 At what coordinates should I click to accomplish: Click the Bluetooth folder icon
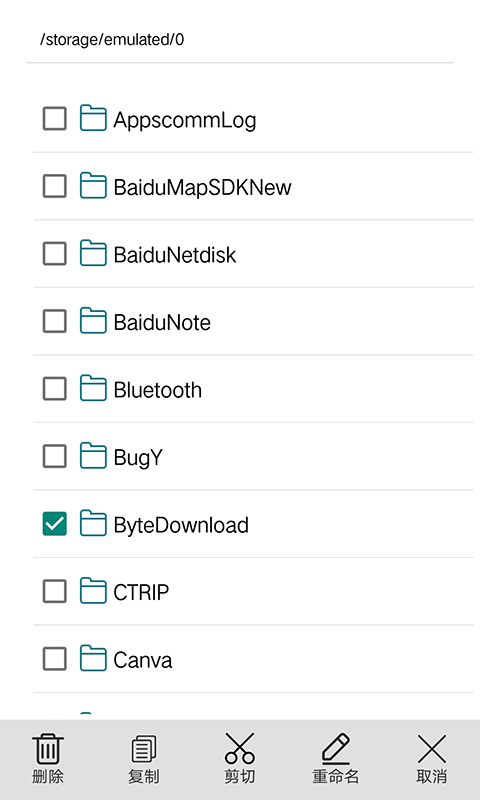93,388
